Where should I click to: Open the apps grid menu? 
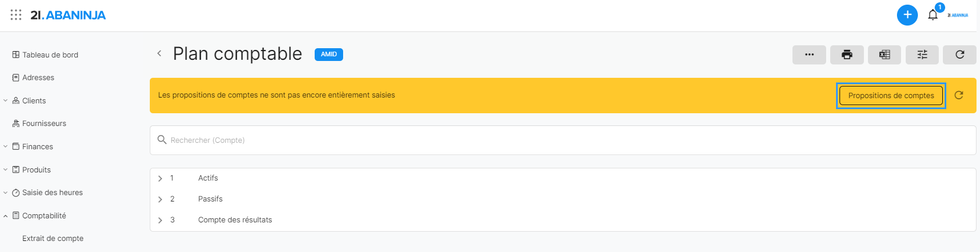16,15
